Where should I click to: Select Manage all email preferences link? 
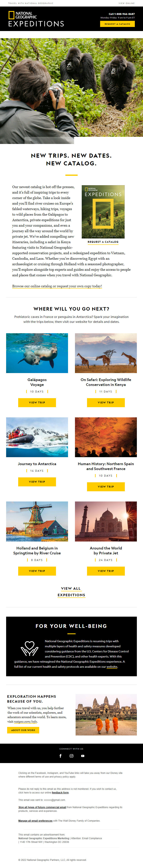pyautogui.click(x=35, y=821)
